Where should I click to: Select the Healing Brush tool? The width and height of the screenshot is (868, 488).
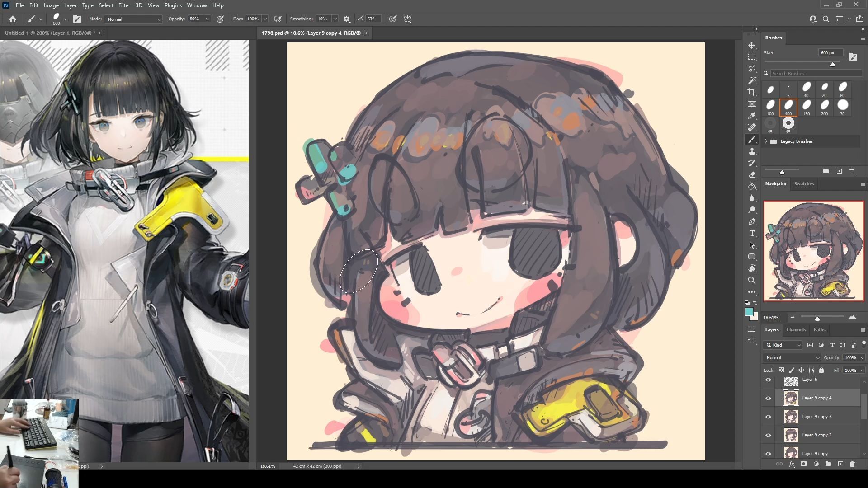point(752,127)
